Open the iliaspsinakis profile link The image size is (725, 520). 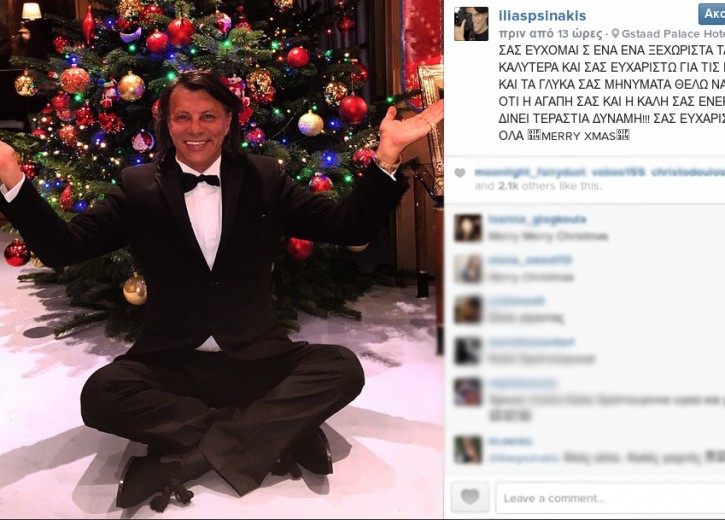click(542, 15)
